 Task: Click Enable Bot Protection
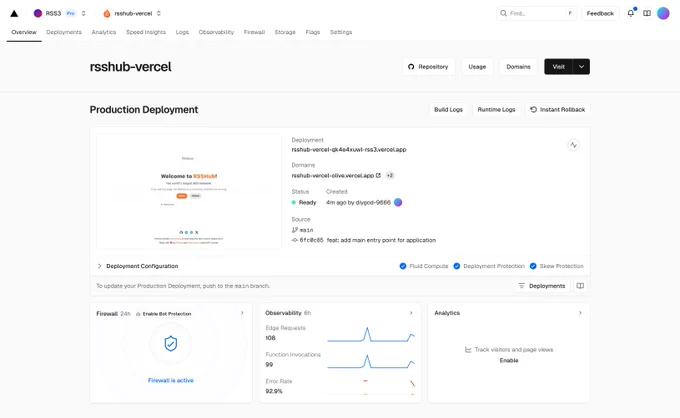coord(163,314)
